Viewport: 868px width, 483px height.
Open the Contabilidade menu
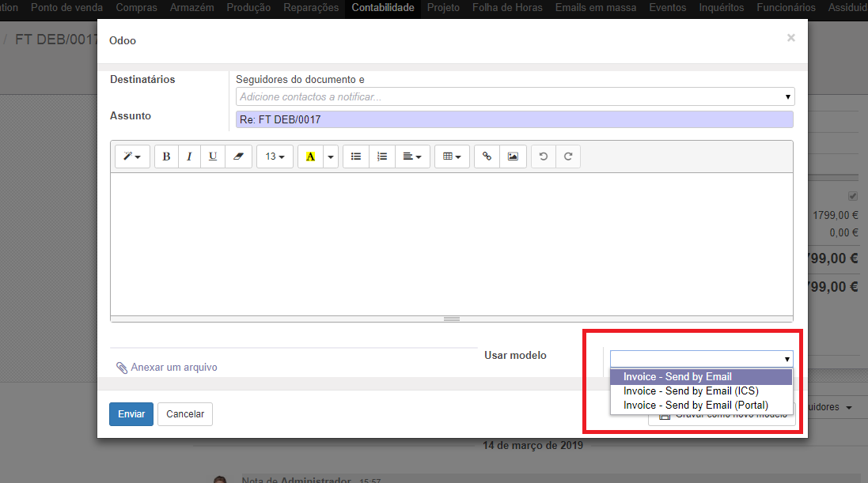tap(383, 8)
